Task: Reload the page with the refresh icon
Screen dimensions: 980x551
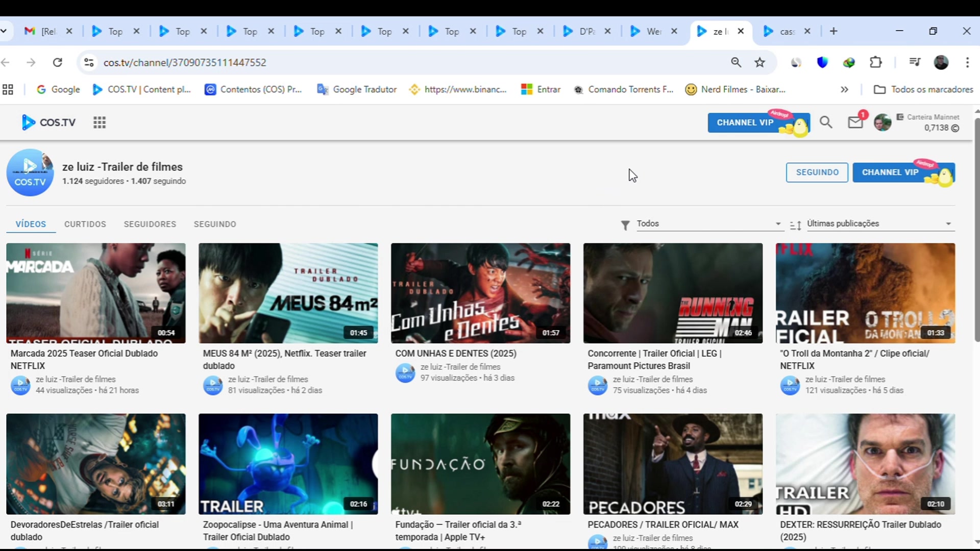Action: click(58, 62)
